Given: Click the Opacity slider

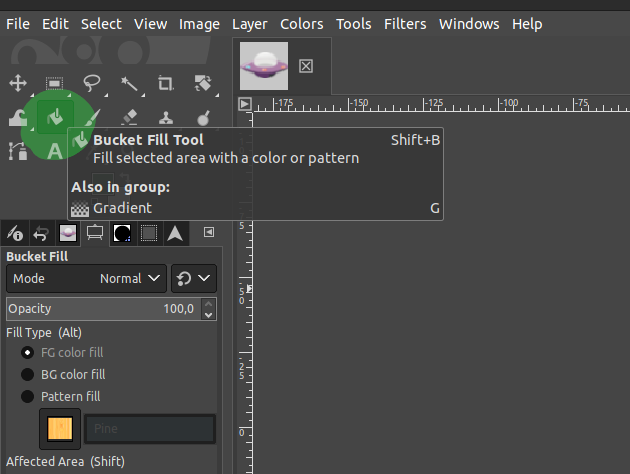Looking at the screenshot, I should pyautogui.click(x=104, y=309).
